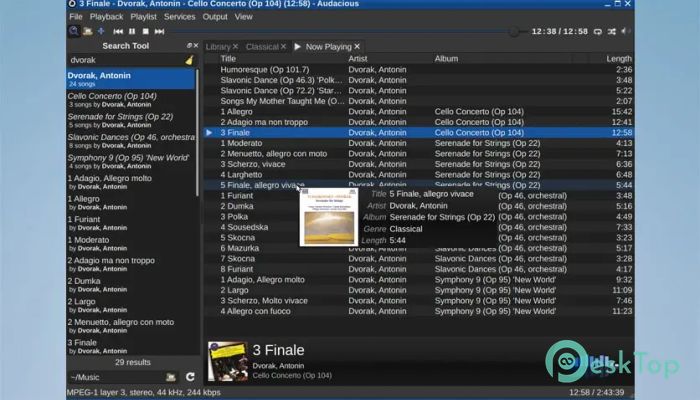Select Slavonic Dances search result
Viewport: 700px width, 400px height.
(x=131, y=141)
